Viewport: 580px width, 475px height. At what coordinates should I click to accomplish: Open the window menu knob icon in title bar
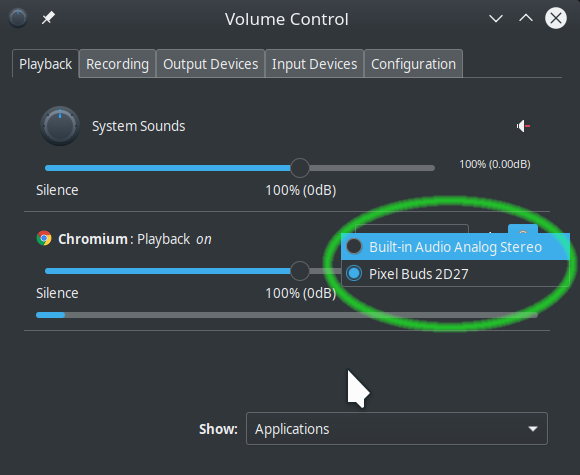point(18,18)
